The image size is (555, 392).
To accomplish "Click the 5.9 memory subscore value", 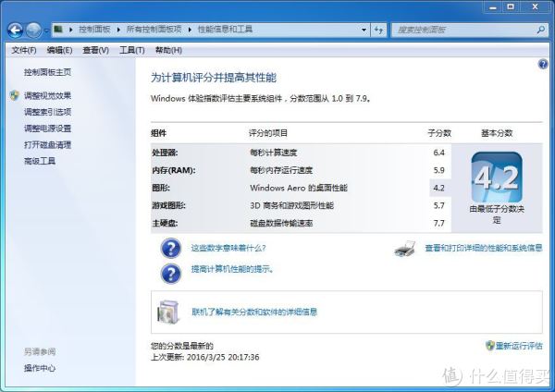I will point(438,170).
